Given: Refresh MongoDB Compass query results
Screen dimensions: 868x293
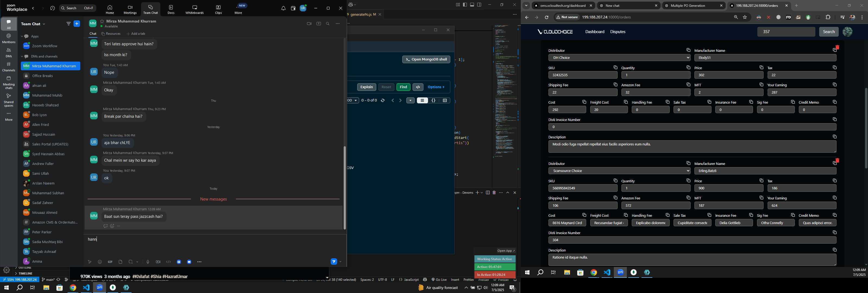Looking at the screenshot, I should [383, 100].
